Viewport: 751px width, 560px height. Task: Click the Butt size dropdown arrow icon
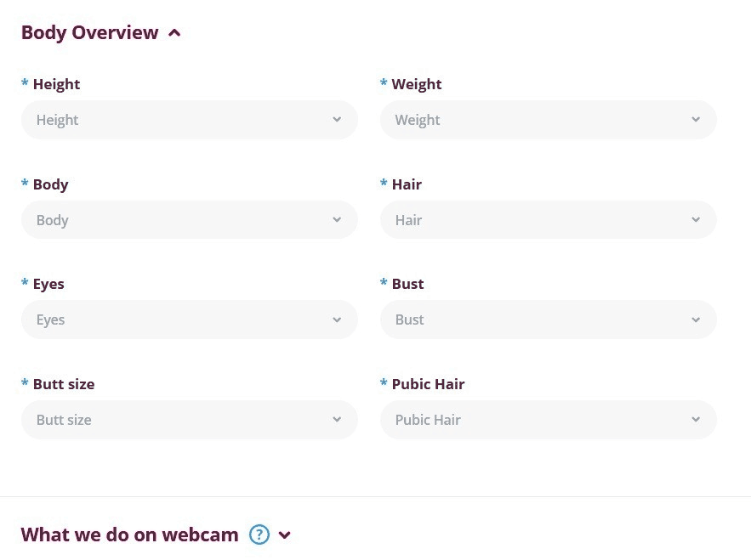pyautogui.click(x=337, y=420)
